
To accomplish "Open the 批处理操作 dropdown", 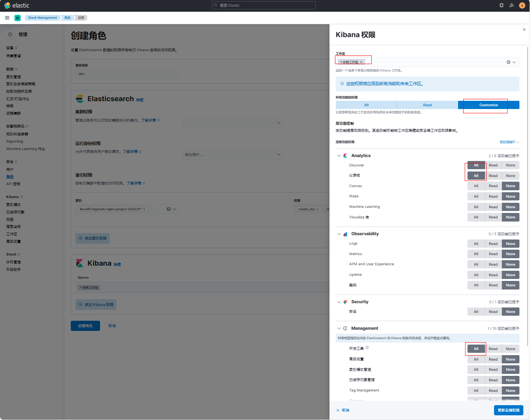I will pyautogui.click(x=509, y=142).
